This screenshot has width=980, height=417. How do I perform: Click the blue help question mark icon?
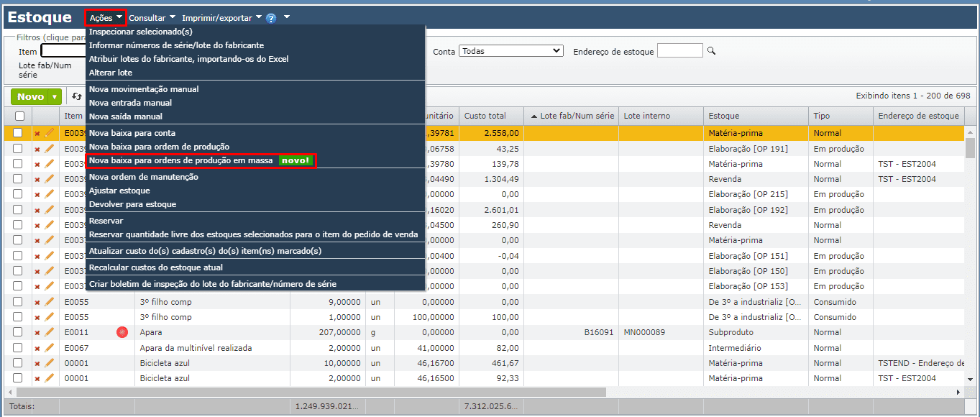pyautogui.click(x=271, y=18)
